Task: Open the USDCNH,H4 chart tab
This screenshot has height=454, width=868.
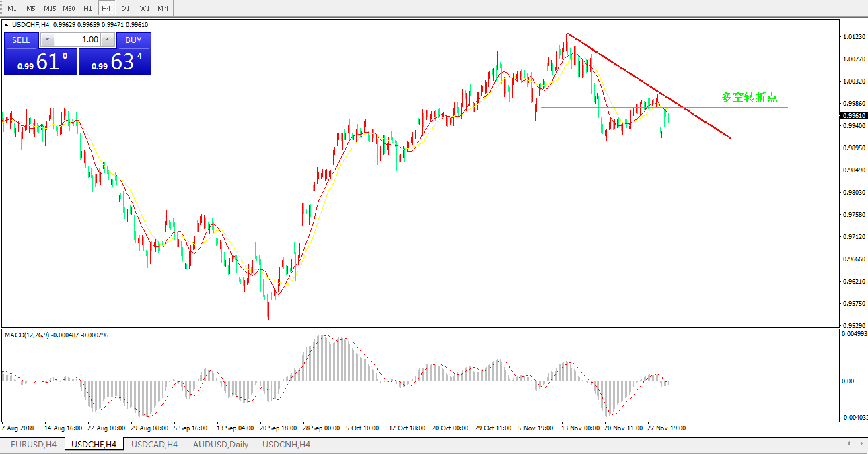Action: 286,444
